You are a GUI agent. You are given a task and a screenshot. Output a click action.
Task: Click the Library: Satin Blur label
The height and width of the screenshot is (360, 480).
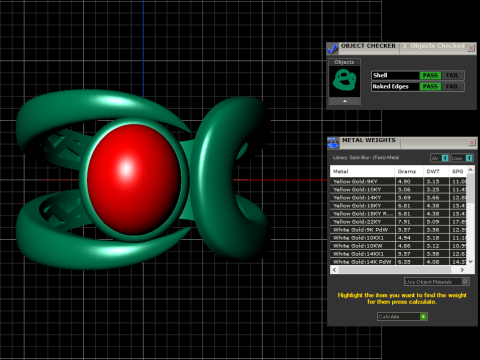[x=366, y=157]
